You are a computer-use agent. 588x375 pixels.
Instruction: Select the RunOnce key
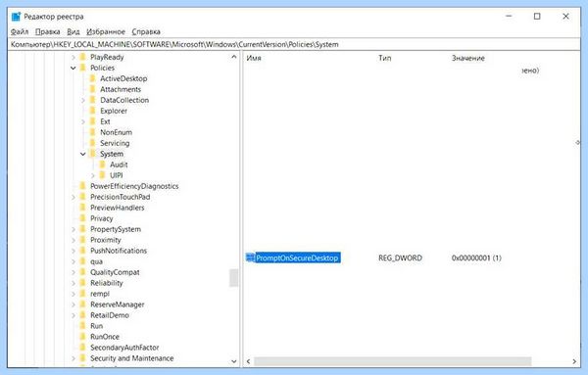point(105,337)
